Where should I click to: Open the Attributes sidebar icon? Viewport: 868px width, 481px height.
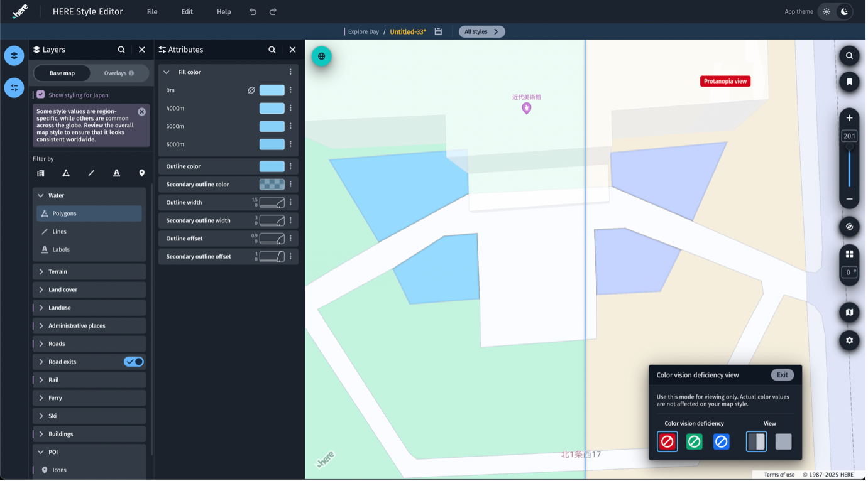pyautogui.click(x=14, y=88)
